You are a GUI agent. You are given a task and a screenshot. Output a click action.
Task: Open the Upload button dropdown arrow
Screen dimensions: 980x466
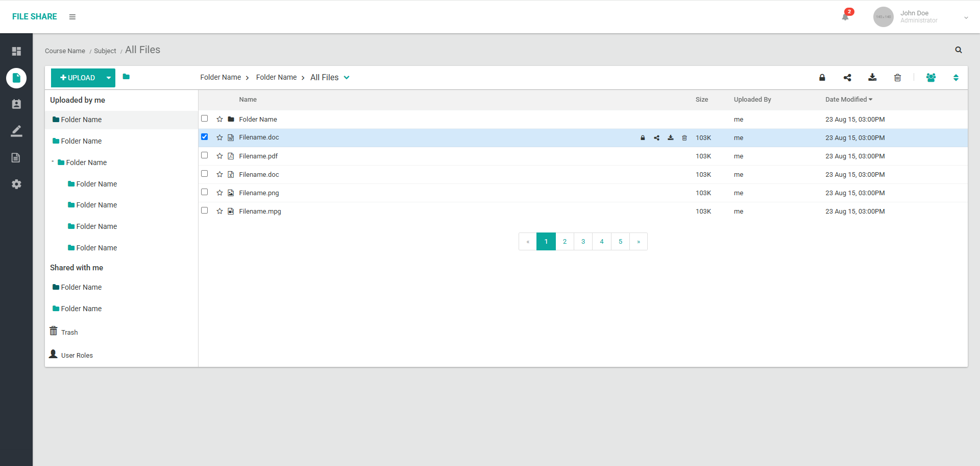109,78
